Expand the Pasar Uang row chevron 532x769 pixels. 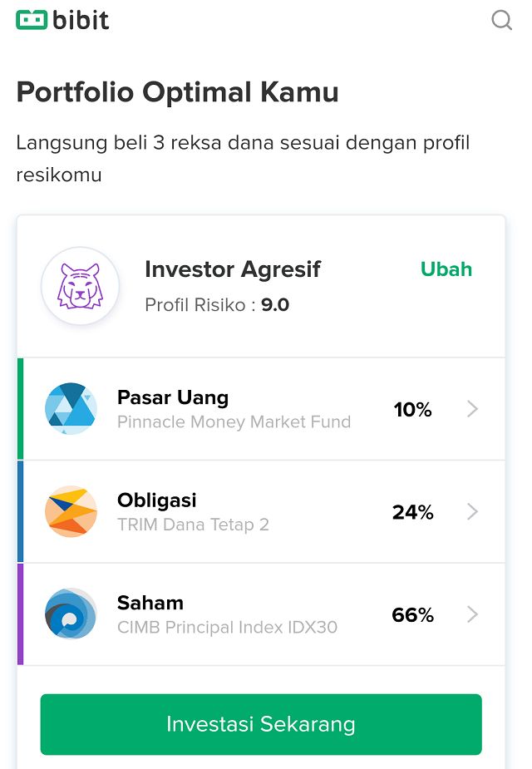pos(473,409)
